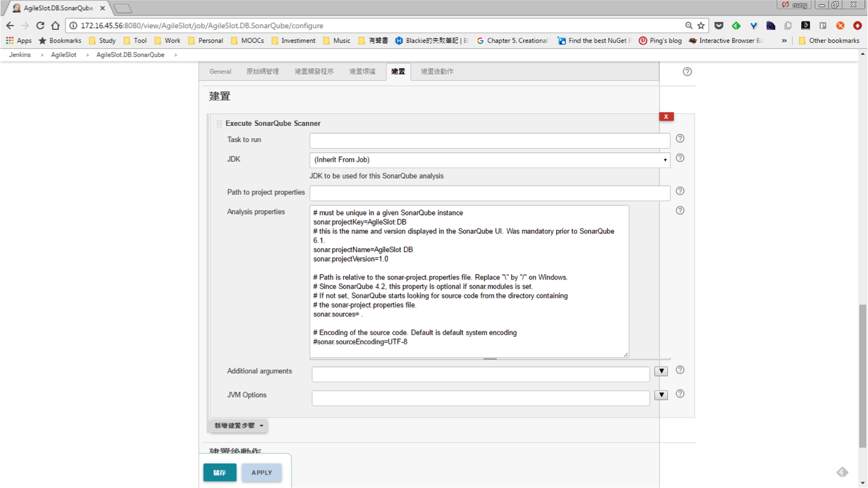Switch to the 原始碼管理 tab
This screenshot has height=488, width=868.
coord(262,72)
